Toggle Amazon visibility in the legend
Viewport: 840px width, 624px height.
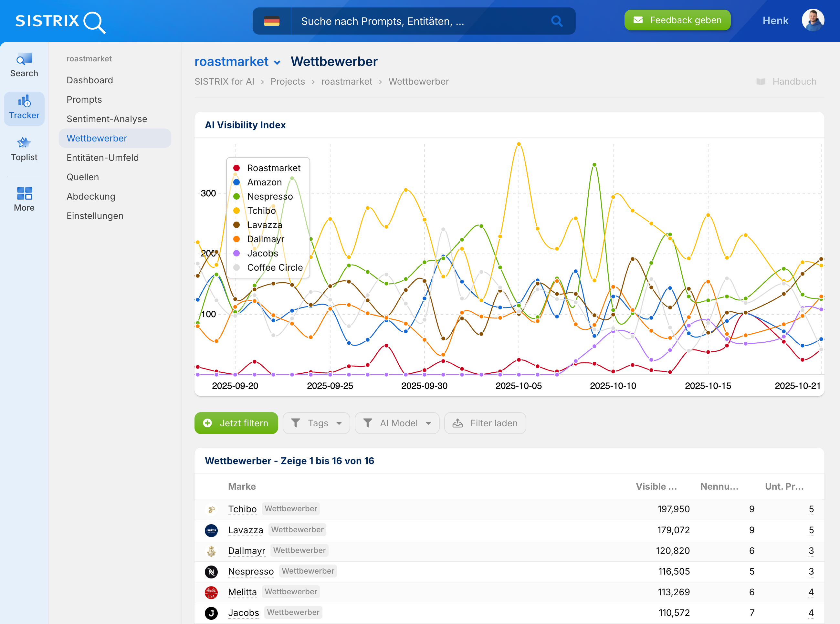click(x=264, y=182)
